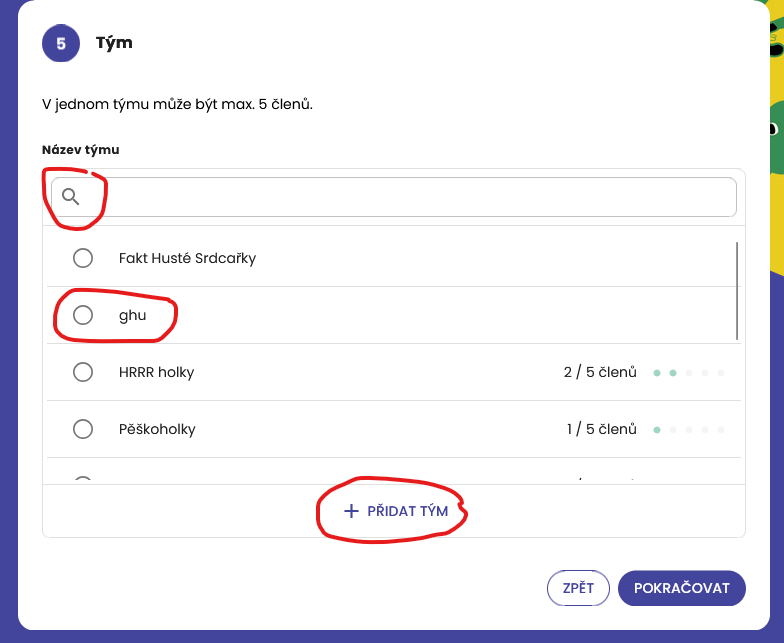Click the ghu team name text
Image resolution: width=784 pixels, height=643 pixels.
tap(133, 315)
